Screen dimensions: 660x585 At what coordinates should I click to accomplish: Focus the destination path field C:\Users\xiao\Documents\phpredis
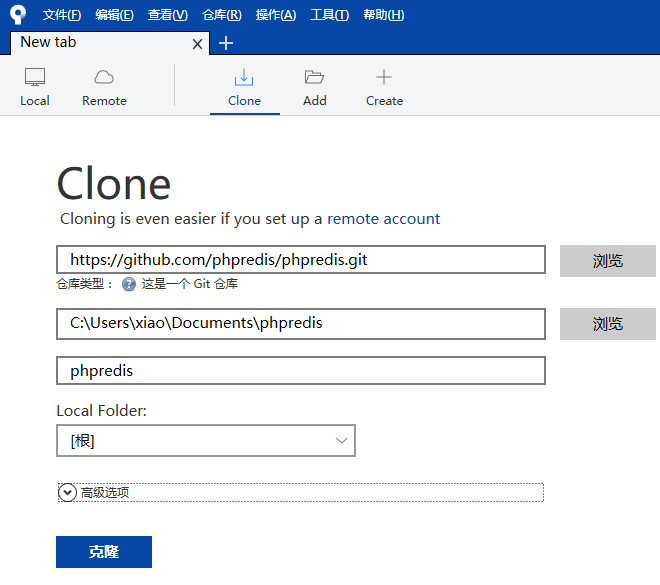point(301,324)
